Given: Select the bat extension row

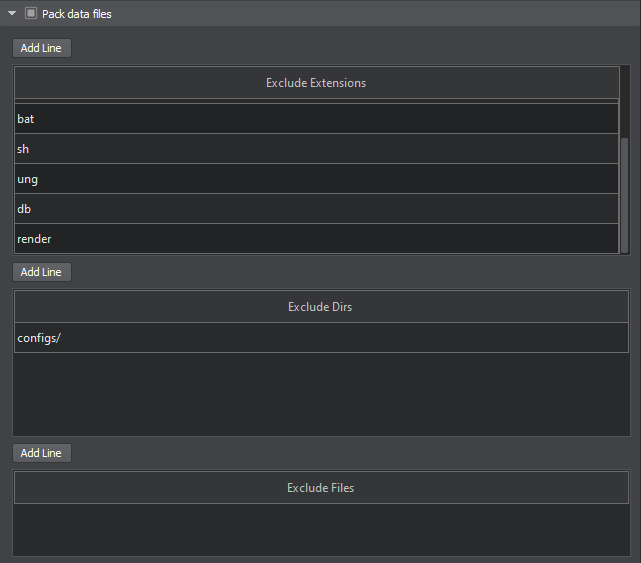Looking at the screenshot, I should coord(316,119).
